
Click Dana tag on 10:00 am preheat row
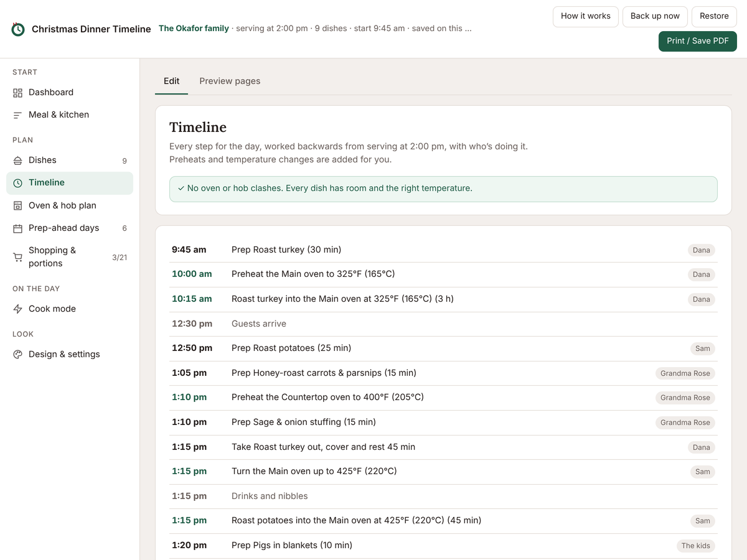[x=702, y=274]
